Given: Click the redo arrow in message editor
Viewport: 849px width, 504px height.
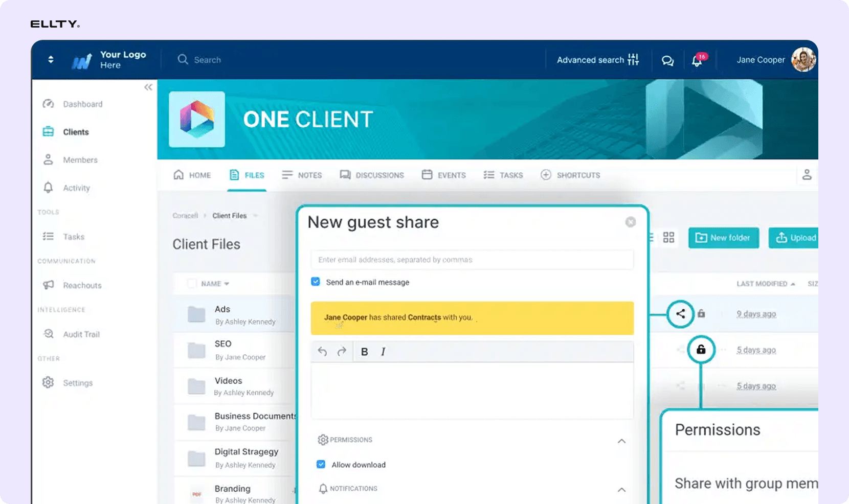Looking at the screenshot, I should click(342, 351).
